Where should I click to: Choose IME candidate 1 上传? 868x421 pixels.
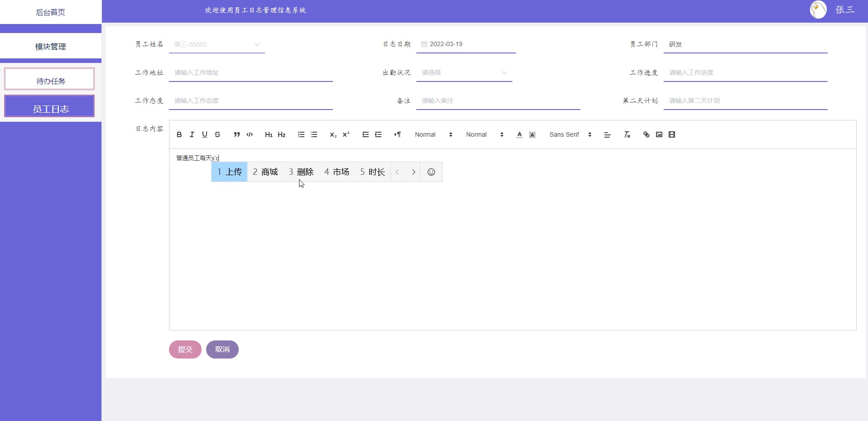[229, 172]
